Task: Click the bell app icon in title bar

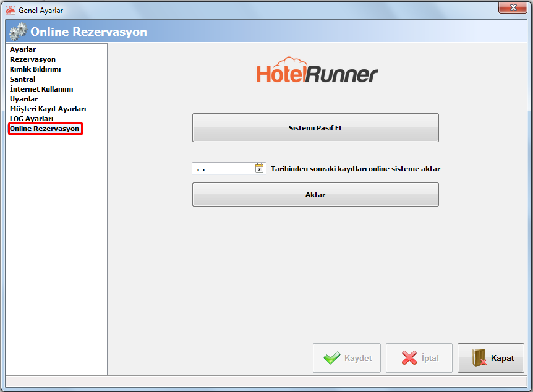Action: pos(11,10)
